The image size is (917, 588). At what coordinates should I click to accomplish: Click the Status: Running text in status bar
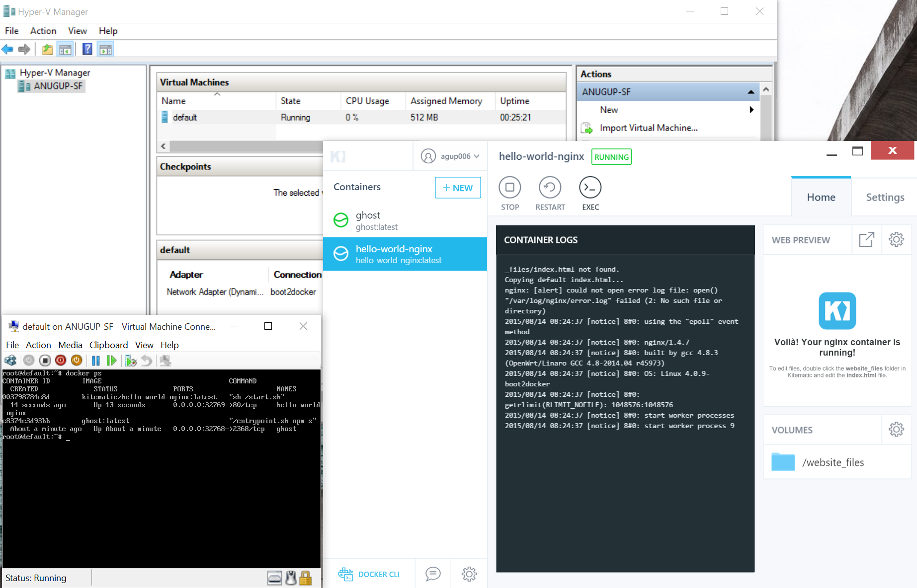pos(36,578)
